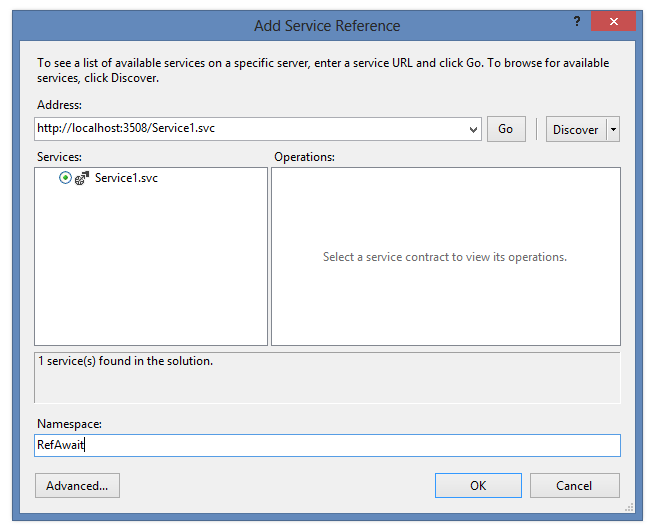Click the gear service icon beside Service1.svc
This screenshot has width=653, height=527.
(82, 178)
